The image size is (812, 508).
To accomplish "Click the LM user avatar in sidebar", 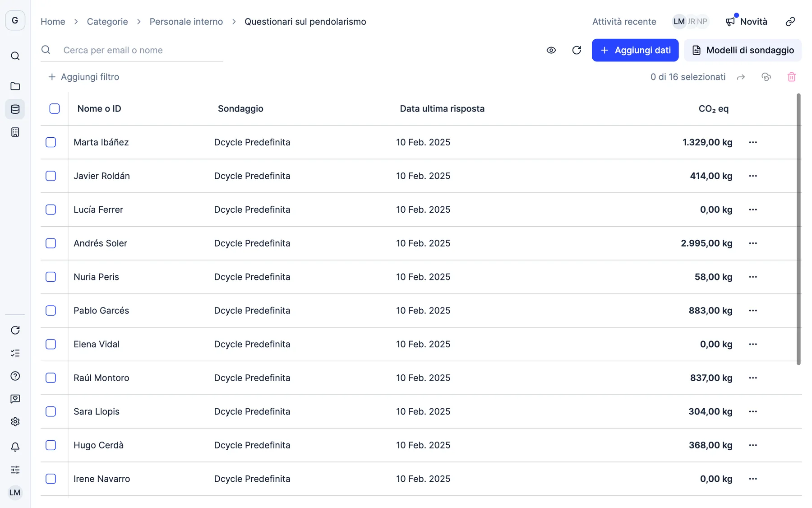I will point(15,493).
